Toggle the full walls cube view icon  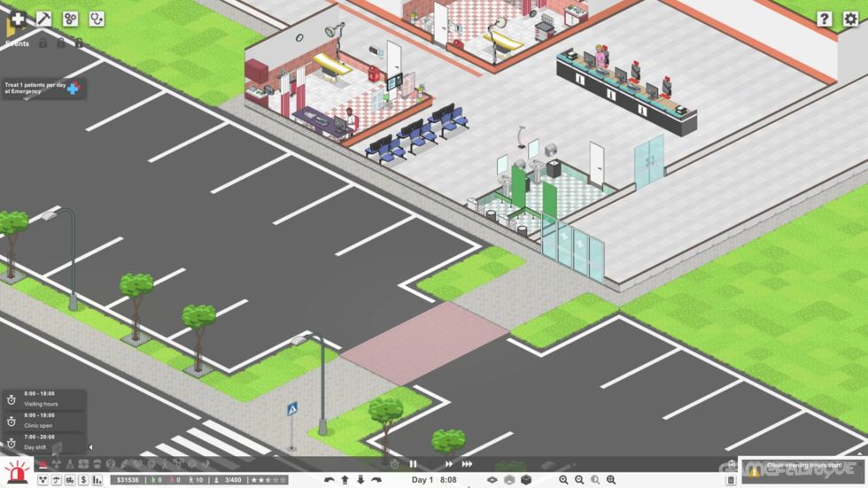click(526, 480)
